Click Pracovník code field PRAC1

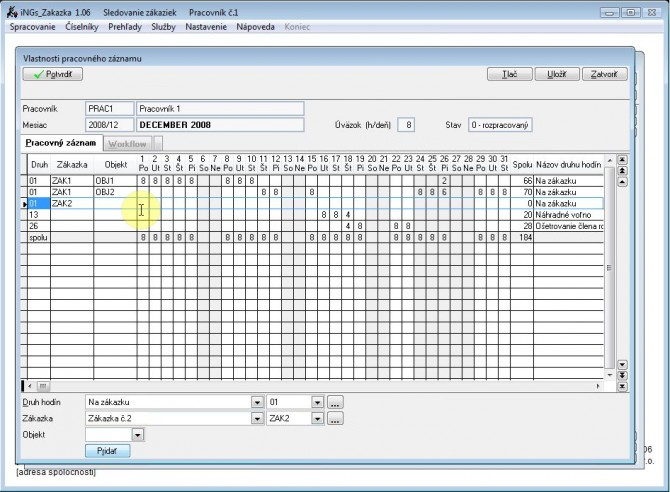[x=109, y=109]
